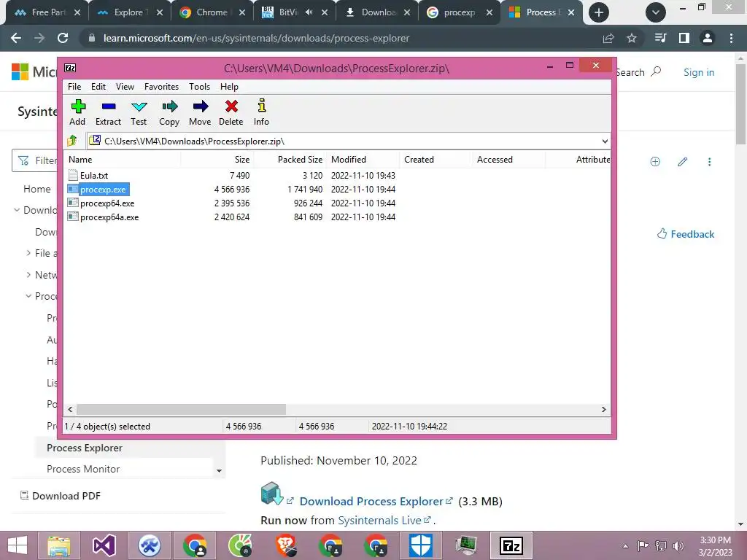Click Feedback link on the page
The width and height of the screenshot is (747, 560).
tap(686, 234)
